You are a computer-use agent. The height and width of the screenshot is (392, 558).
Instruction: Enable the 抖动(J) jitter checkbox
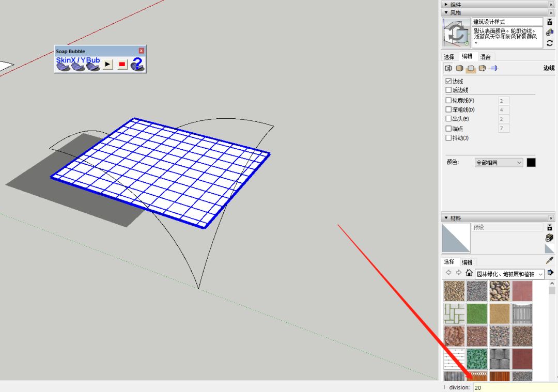tap(448, 138)
